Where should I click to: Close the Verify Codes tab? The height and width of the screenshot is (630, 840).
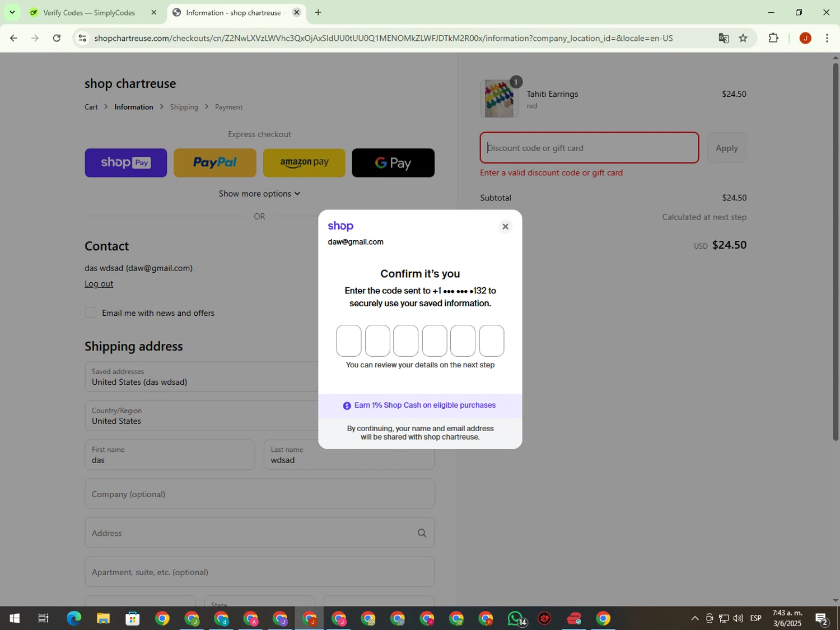[x=153, y=12]
